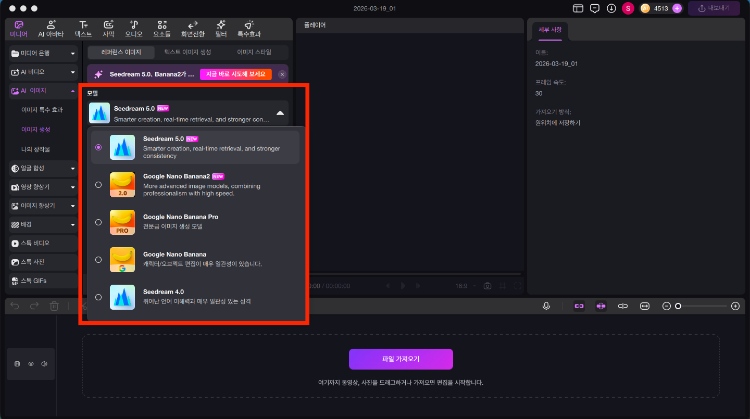Click the snapshot camera icon under player

[x=487, y=286]
